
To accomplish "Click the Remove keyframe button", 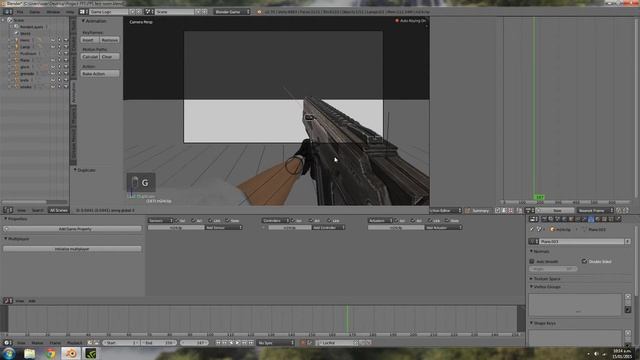I will (109, 40).
